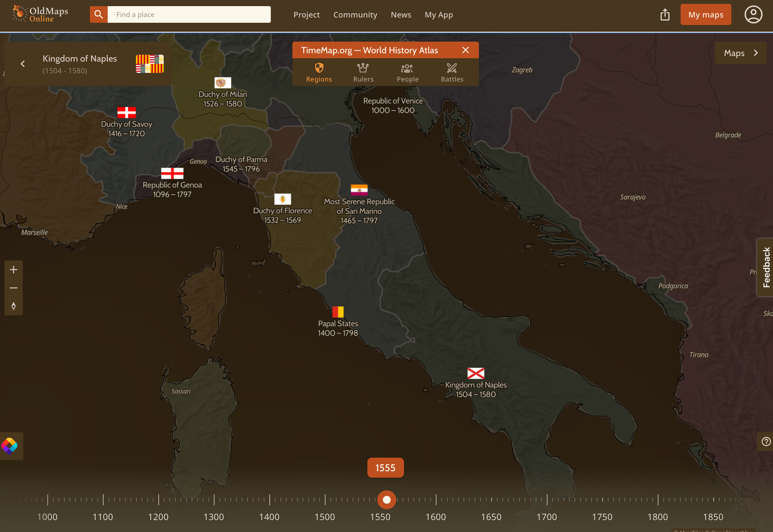Jump timeline to year 1850

point(713,517)
